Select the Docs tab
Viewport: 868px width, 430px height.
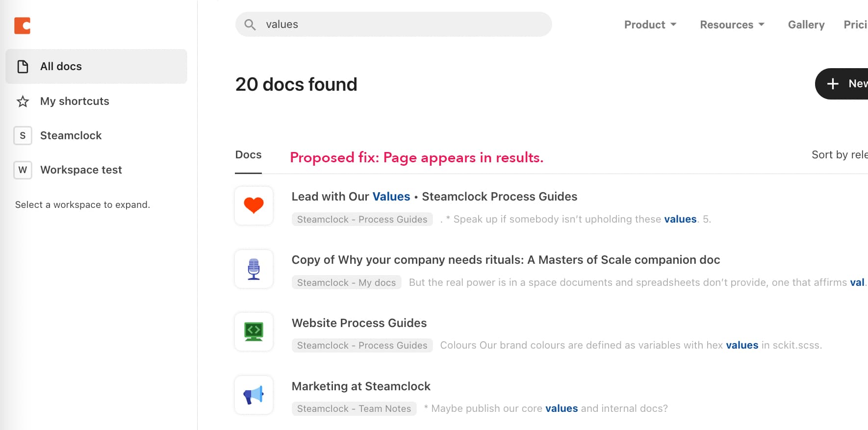pos(248,155)
